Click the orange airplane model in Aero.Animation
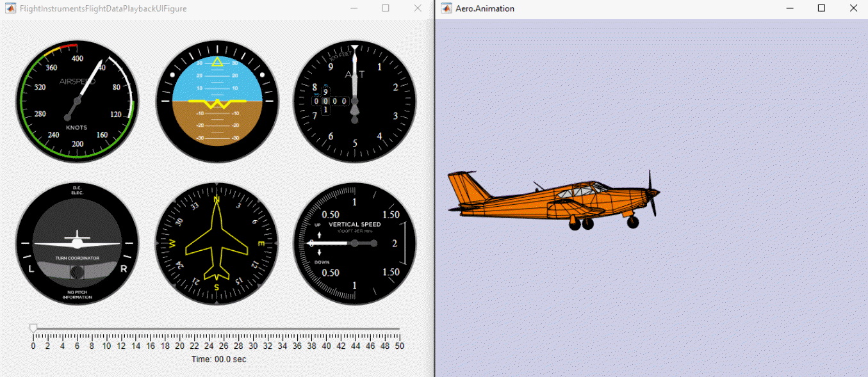Image resolution: width=868 pixels, height=377 pixels. click(554, 200)
